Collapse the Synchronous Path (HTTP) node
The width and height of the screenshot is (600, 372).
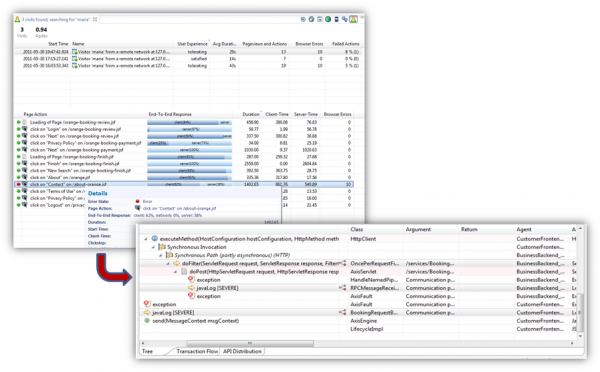click(x=161, y=255)
